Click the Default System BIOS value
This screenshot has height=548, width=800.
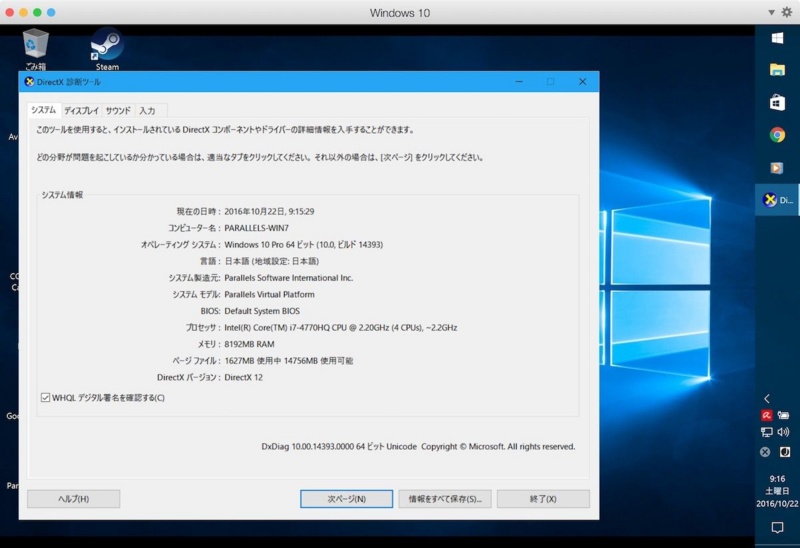pyautogui.click(x=262, y=311)
